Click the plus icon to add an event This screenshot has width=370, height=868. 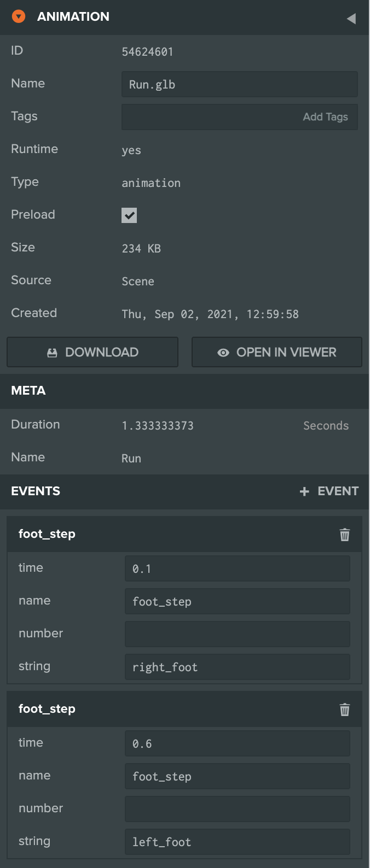pos(304,491)
